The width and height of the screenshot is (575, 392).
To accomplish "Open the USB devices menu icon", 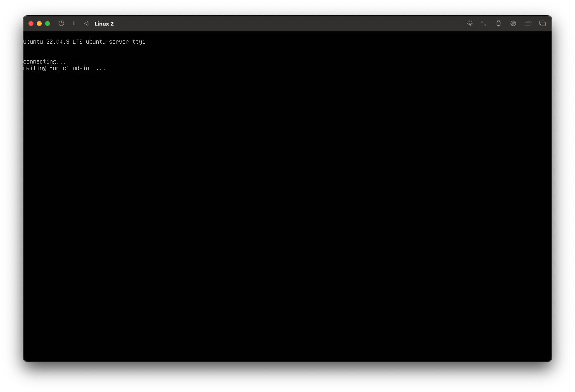I will (499, 24).
